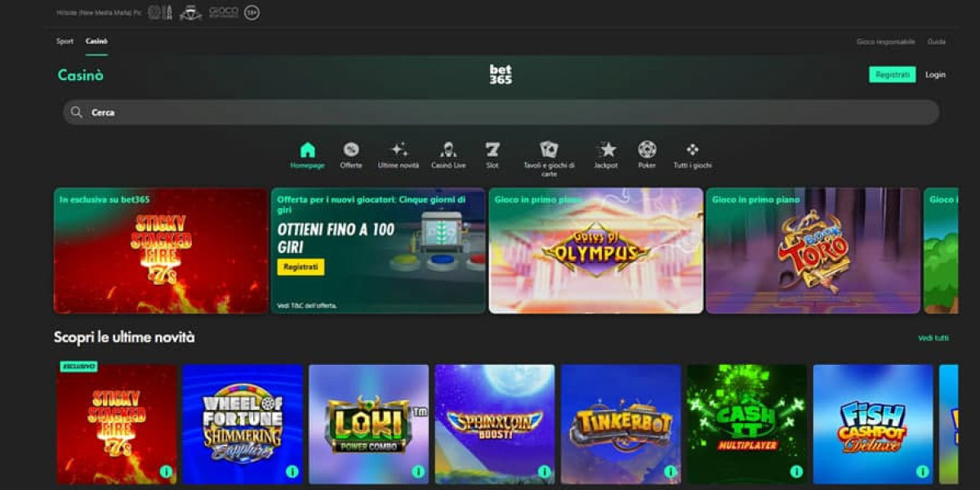Screen dimensions: 980x490
Task: Open Tavoli e giochi di carte icon
Action: [549, 150]
